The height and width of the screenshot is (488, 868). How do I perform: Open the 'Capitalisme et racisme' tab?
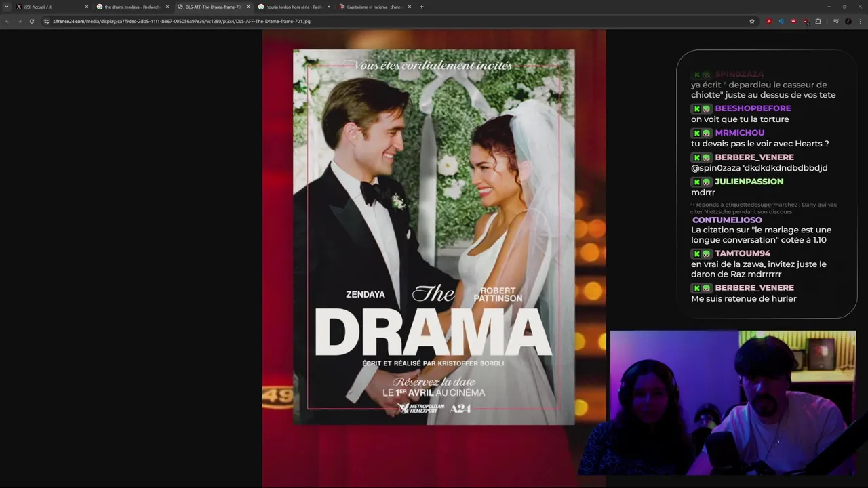(374, 7)
